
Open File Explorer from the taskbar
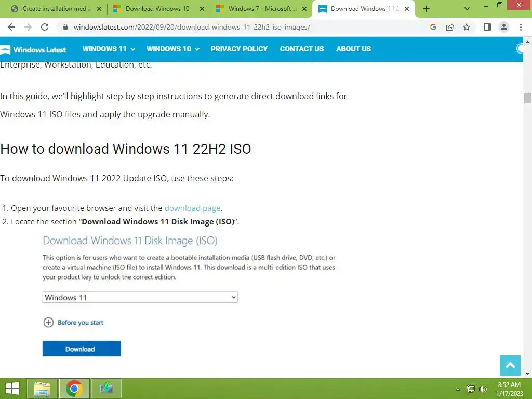42,389
